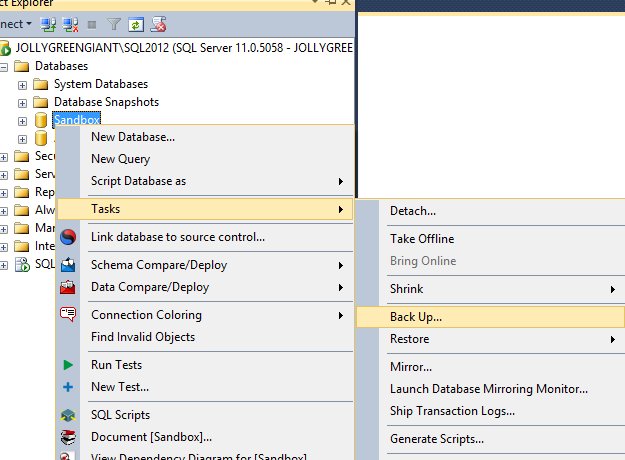Click the Connection Coloring icon

click(x=68, y=315)
